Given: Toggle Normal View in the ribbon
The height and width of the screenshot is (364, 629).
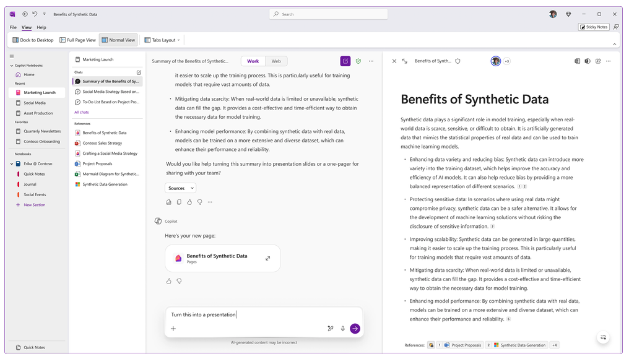Looking at the screenshot, I should 118,40.
